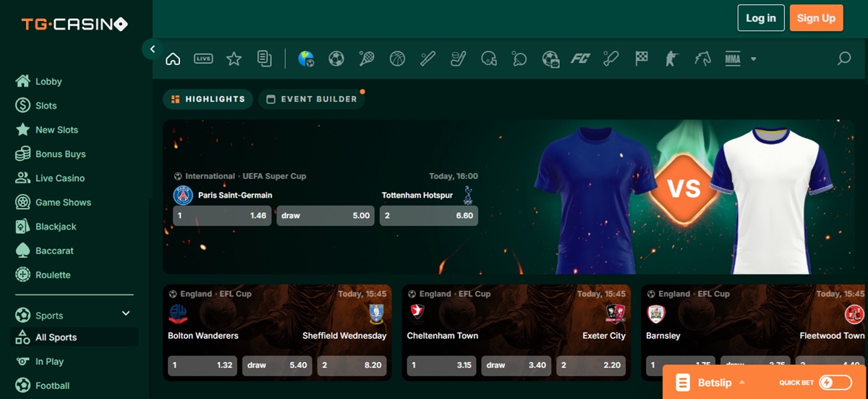Toggle the Quick Bet switch
Image resolution: width=868 pixels, height=399 pixels.
[835, 383]
